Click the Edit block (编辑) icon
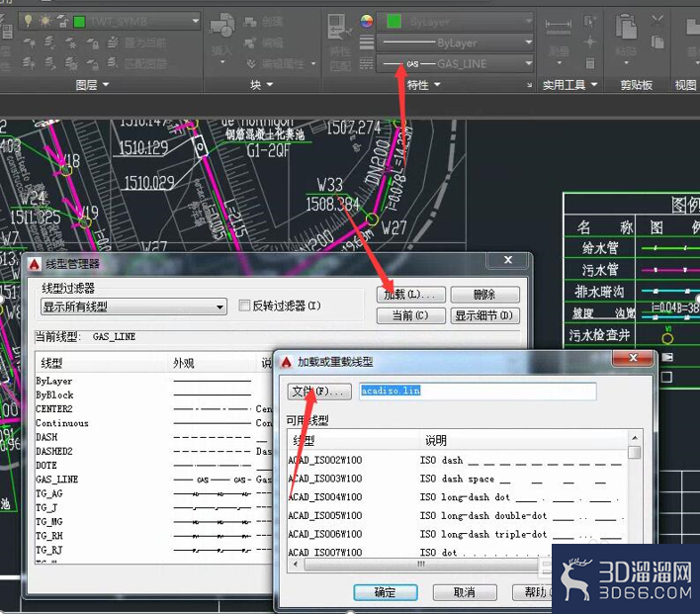The image size is (700, 614). 250,43
